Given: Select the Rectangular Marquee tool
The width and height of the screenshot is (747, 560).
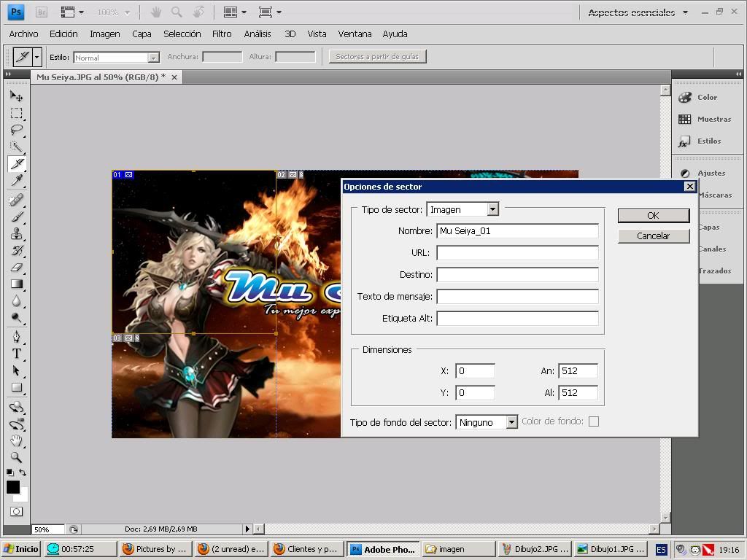Looking at the screenshot, I should tap(17, 113).
